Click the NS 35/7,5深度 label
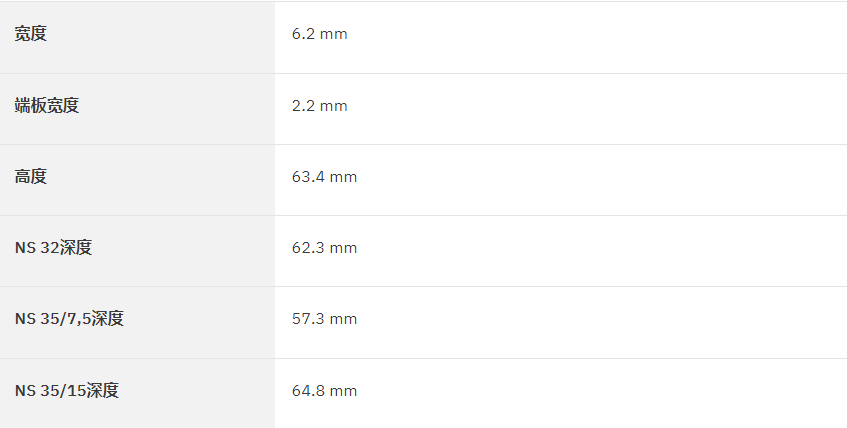This screenshot has height=428, width=847. 69,319
